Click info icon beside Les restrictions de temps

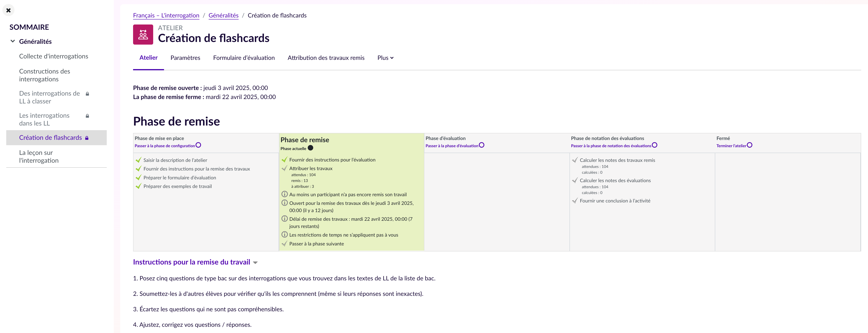tap(284, 235)
